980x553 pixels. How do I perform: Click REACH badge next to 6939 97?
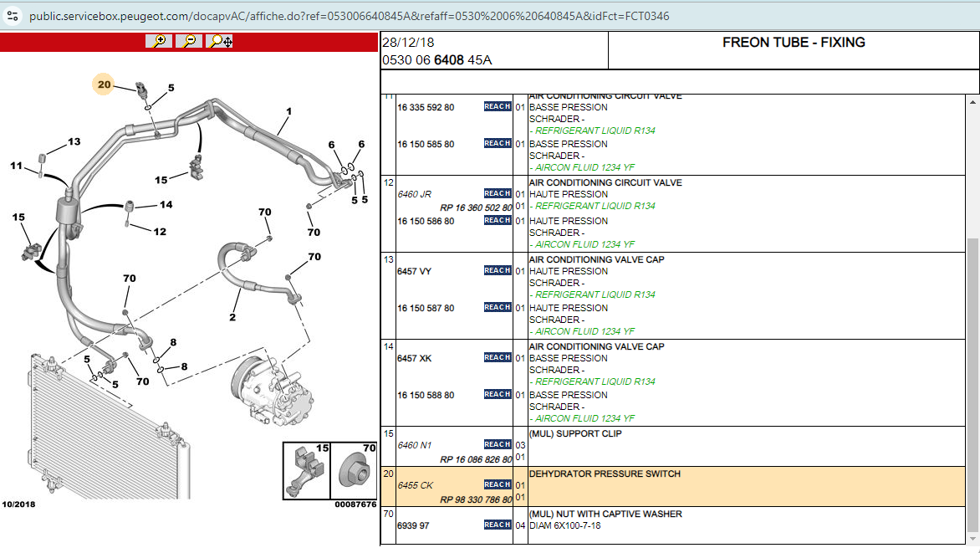tap(498, 525)
